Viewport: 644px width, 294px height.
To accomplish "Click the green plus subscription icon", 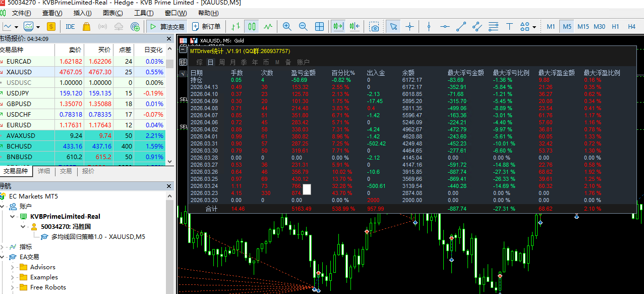I will 135,26.
